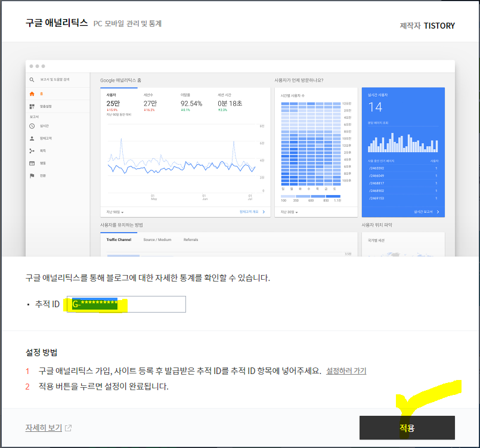Click step 2 적용 버튼 instruction text
Image resolution: width=480 pixels, height=448 pixels.
pyautogui.click(x=104, y=387)
